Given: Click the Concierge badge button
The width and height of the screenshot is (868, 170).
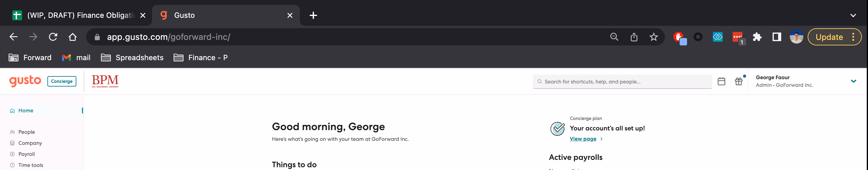Looking at the screenshot, I should pyautogui.click(x=62, y=81).
